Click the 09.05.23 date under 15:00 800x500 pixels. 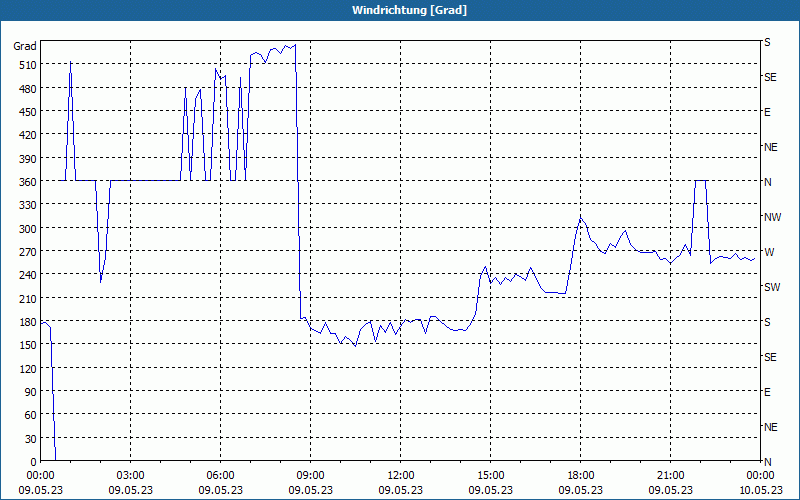point(490,490)
